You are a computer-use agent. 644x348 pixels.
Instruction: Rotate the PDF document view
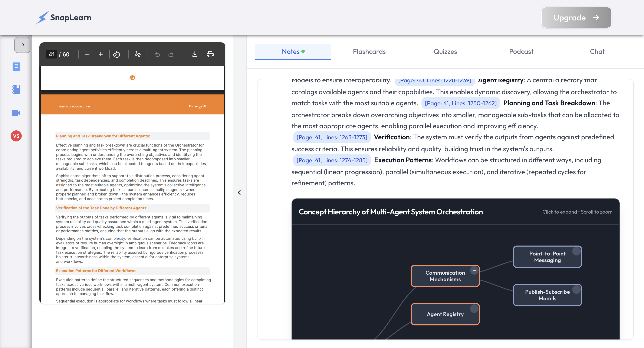[x=116, y=54]
